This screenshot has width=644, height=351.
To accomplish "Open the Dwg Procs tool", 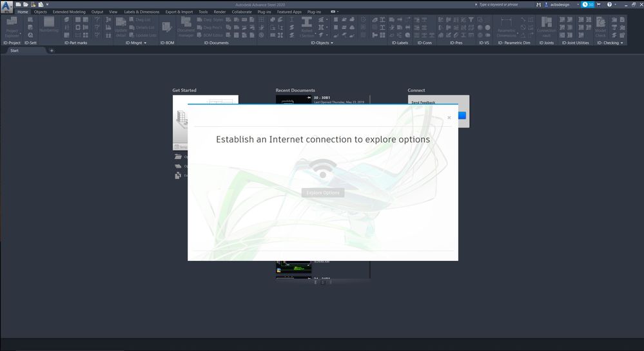I will 210,28.
